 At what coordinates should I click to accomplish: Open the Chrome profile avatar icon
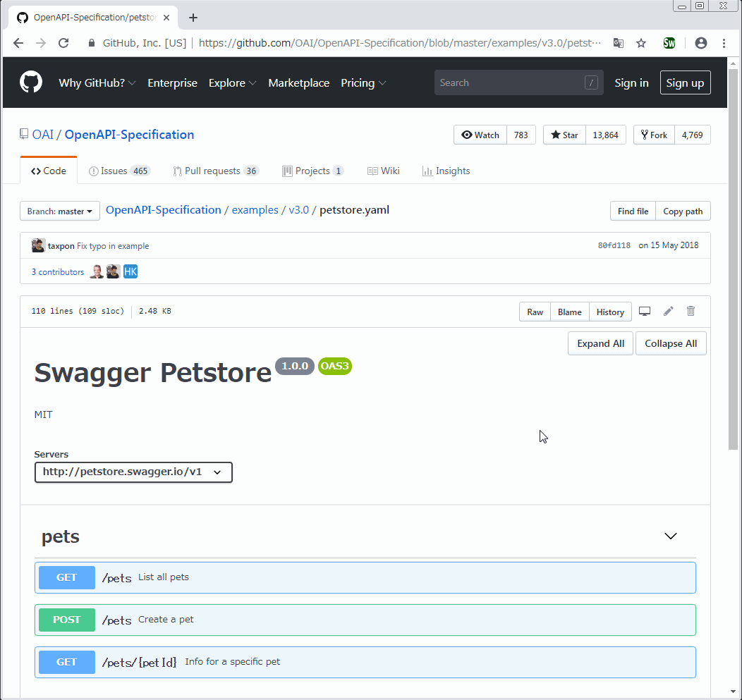tap(701, 43)
